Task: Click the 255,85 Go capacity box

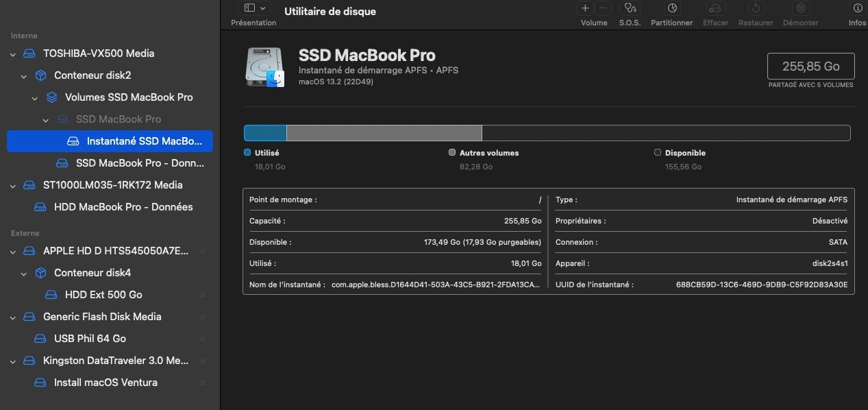Action: 811,67
